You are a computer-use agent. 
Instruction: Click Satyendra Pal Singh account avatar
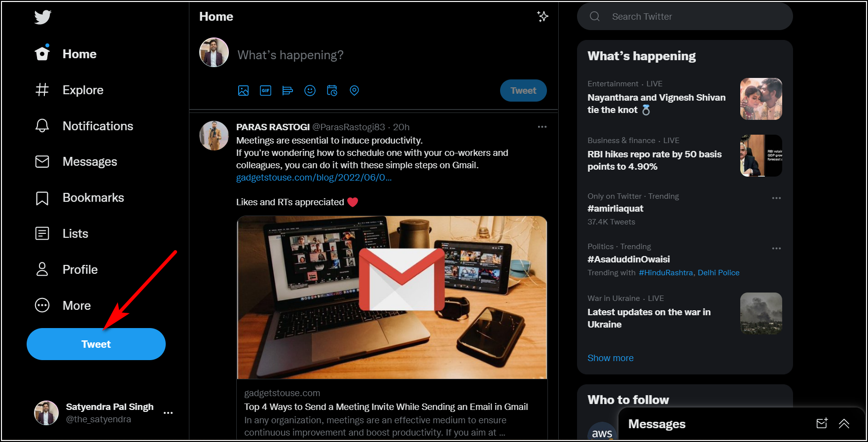(46, 413)
